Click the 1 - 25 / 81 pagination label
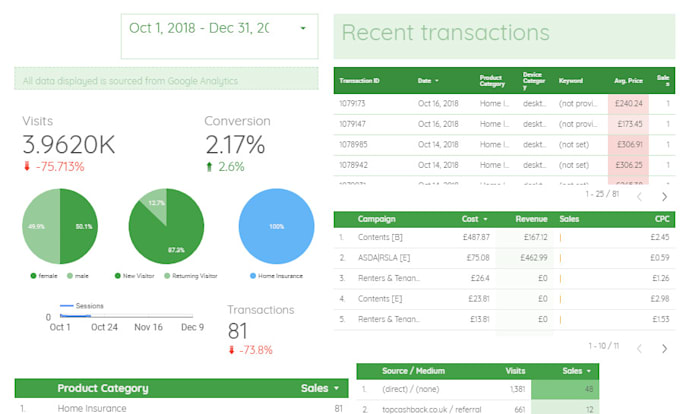Screen dimensions: 680x414 pos(602,194)
